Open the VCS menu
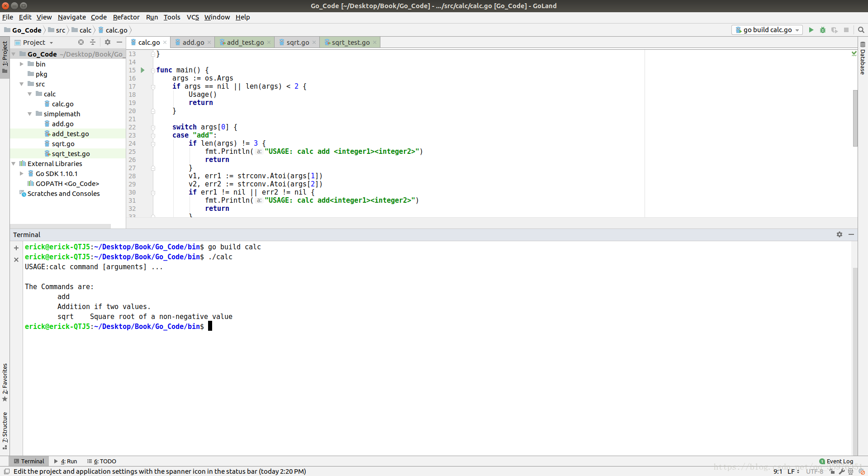868x476 pixels. [193, 17]
